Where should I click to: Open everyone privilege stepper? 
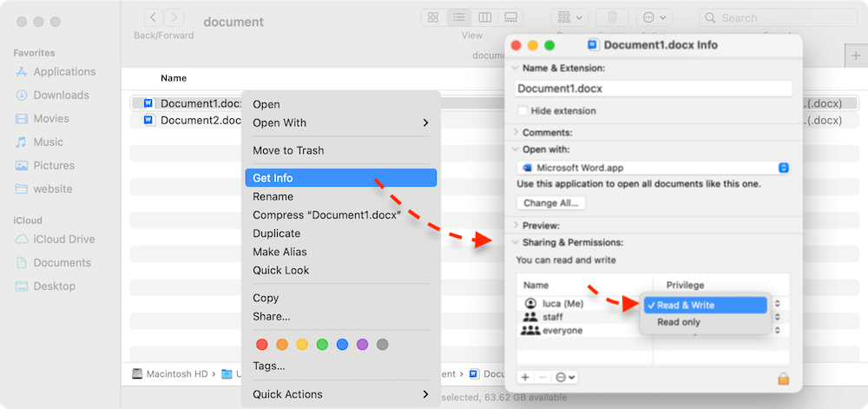[777, 330]
